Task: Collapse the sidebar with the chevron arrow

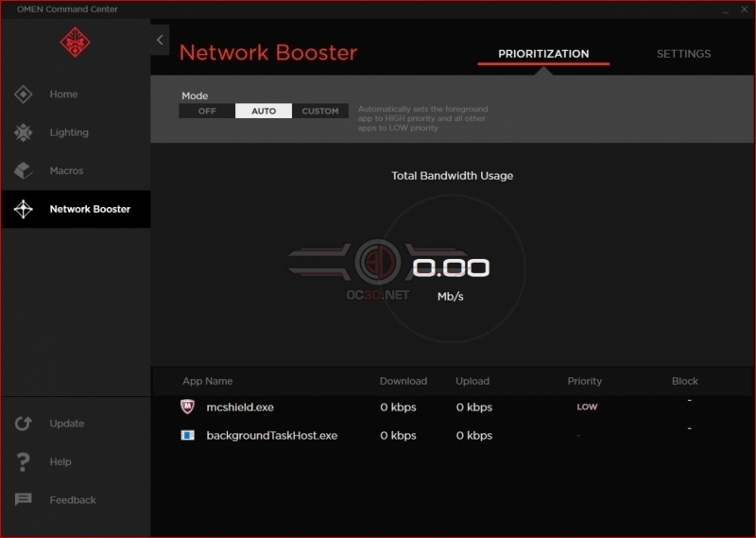Action: [160, 40]
